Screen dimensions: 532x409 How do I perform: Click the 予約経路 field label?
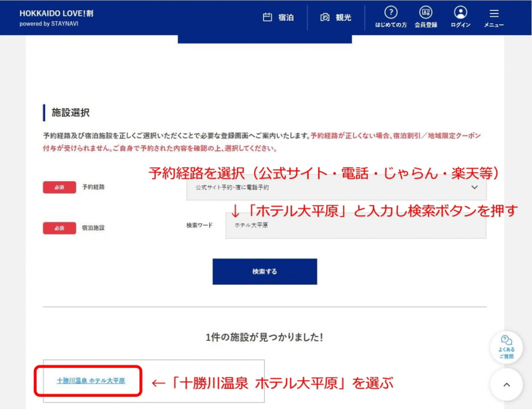point(94,187)
